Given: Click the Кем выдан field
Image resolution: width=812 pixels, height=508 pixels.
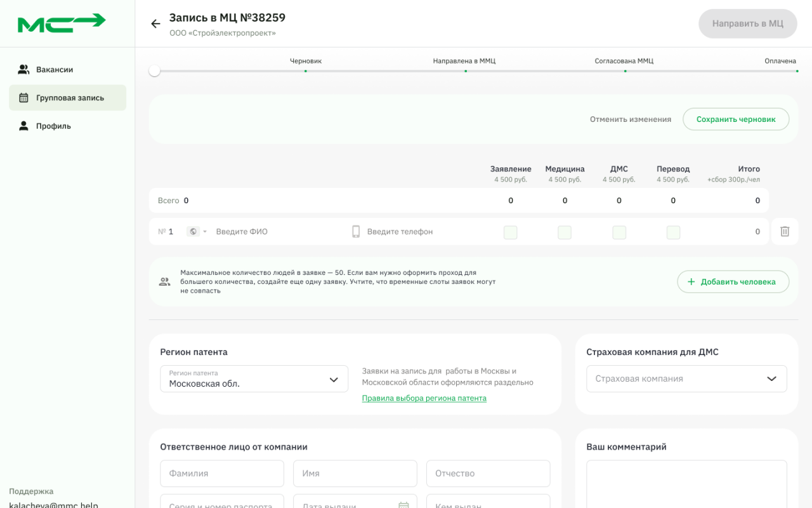Looking at the screenshot, I should click(x=488, y=501).
